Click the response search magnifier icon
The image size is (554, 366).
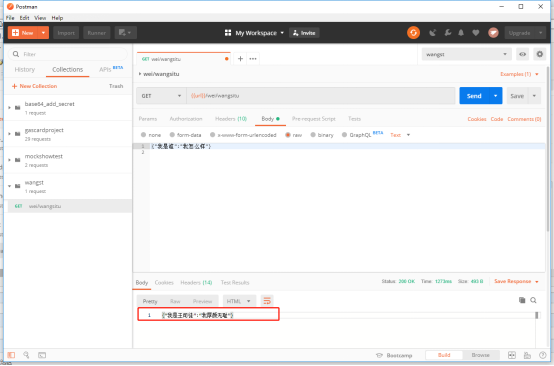click(x=534, y=300)
